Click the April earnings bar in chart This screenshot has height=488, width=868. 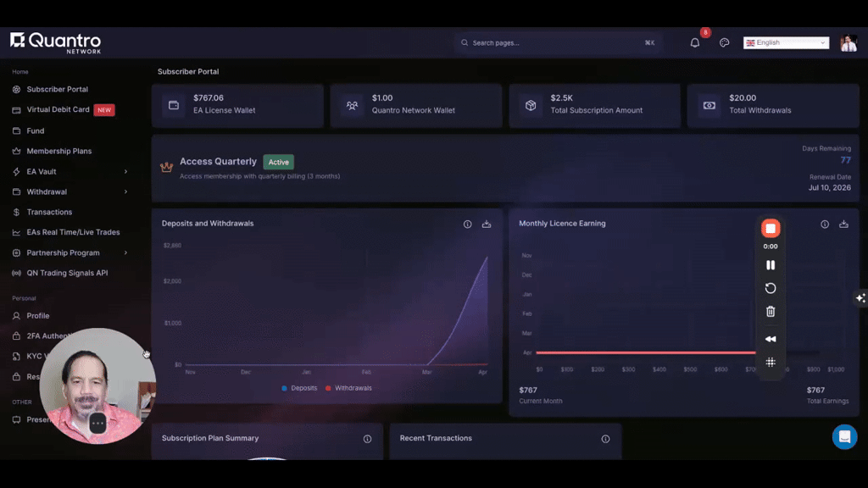pos(645,352)
